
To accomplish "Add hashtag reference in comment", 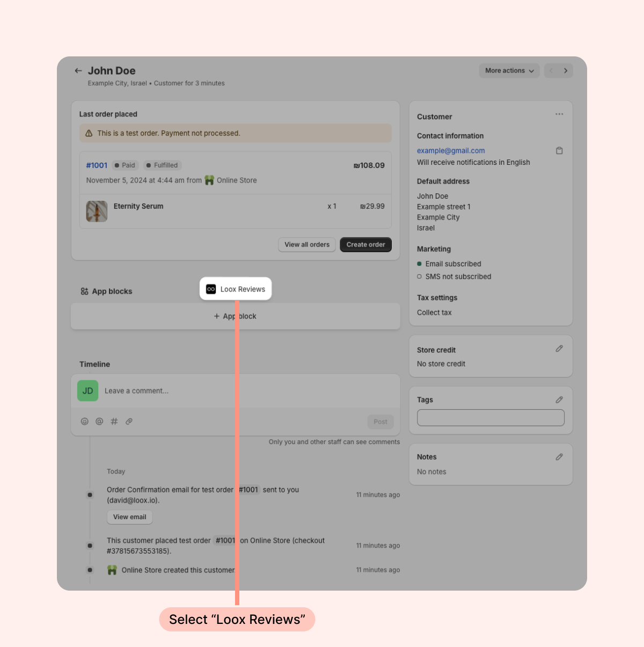I will tap(114, 421).
